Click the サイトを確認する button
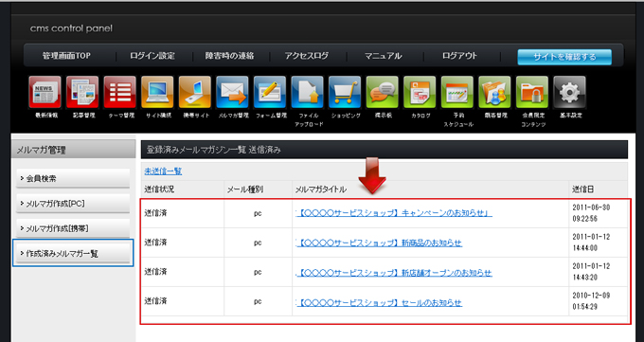 tap(564, 57)
